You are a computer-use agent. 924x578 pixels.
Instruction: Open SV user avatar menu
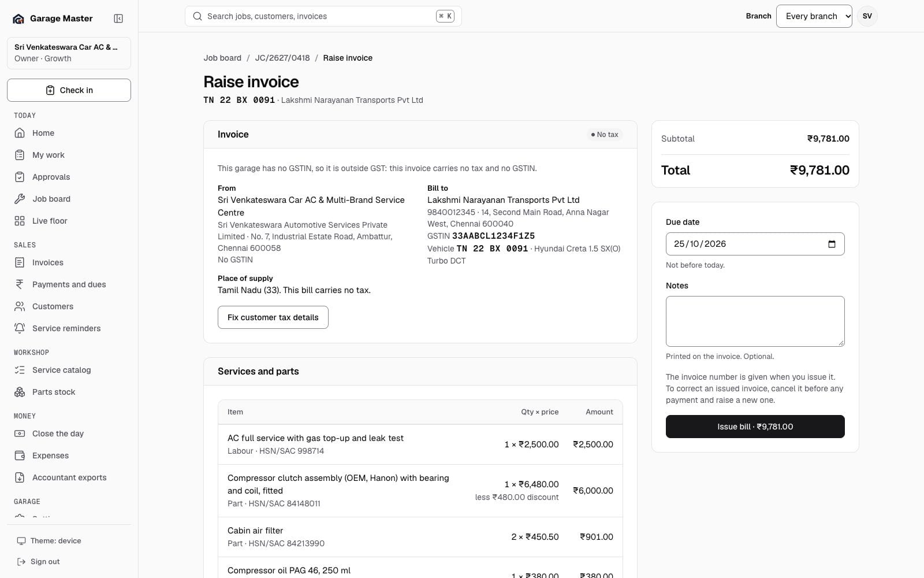(867, 16)
